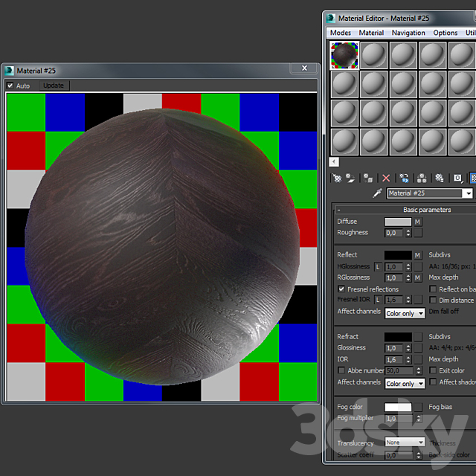Click the Get Material toolbar icon
The width and height of the screenshot is (476, 476).
click(337, 178)
